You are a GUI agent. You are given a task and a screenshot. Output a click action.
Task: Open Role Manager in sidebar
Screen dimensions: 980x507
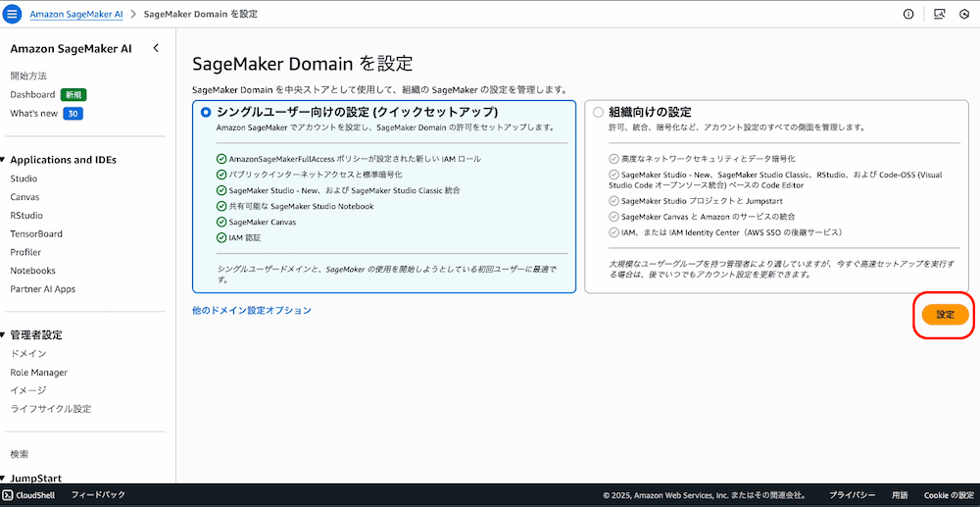(39, 373)
